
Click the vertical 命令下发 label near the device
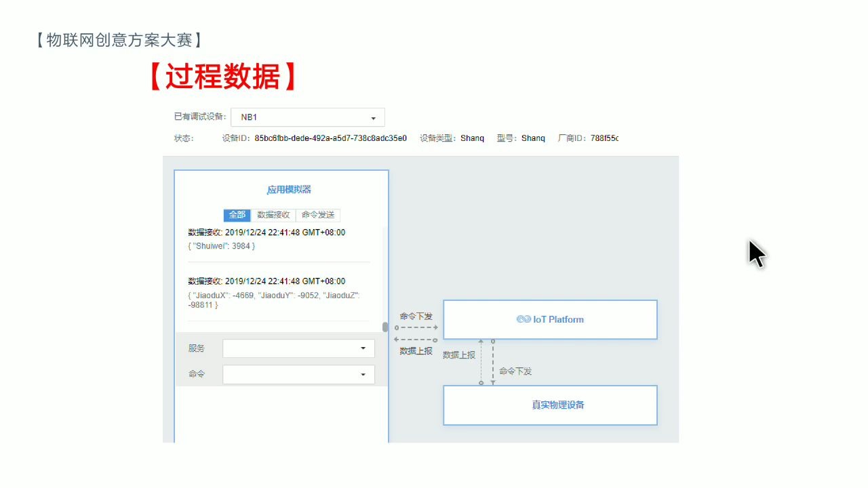coord(515,371)
